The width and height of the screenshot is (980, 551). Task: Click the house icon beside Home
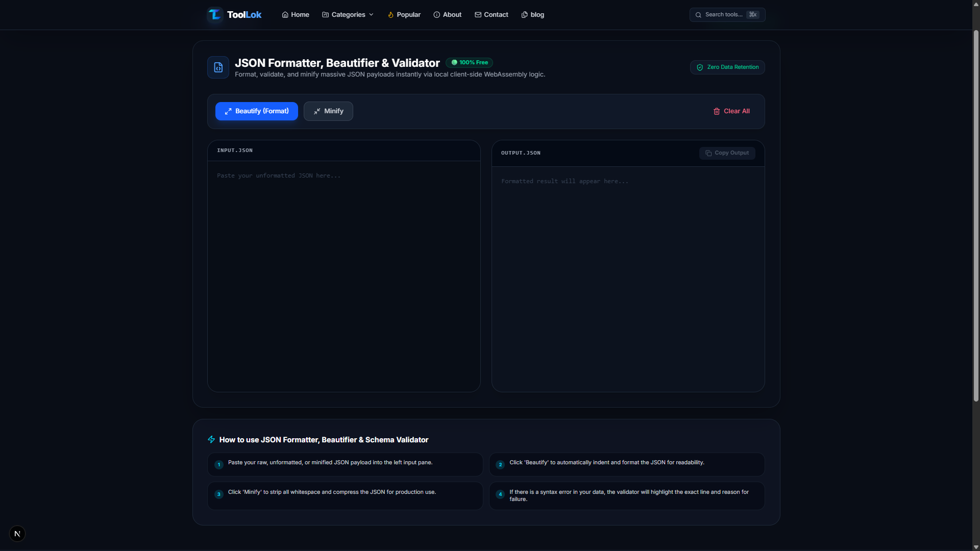pos(285,15)
